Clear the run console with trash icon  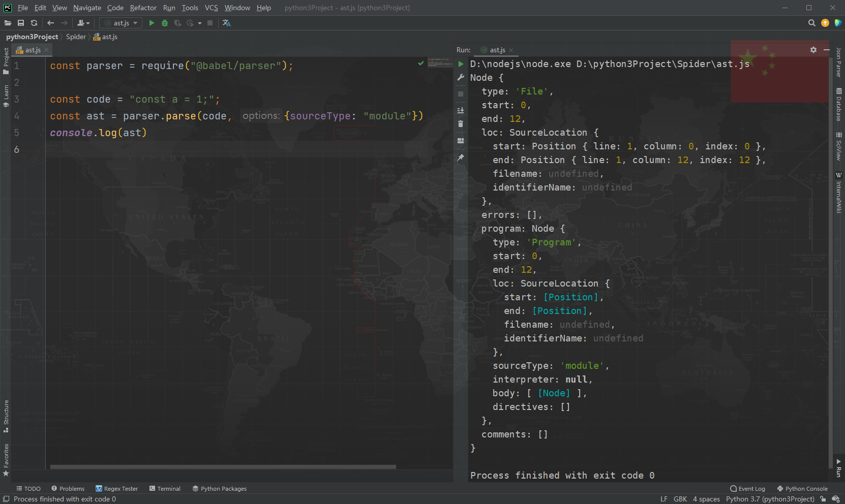tap(461, 124)
